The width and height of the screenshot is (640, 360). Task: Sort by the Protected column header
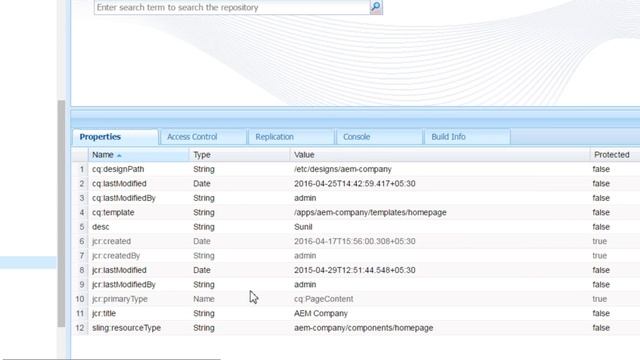[615, 155]
